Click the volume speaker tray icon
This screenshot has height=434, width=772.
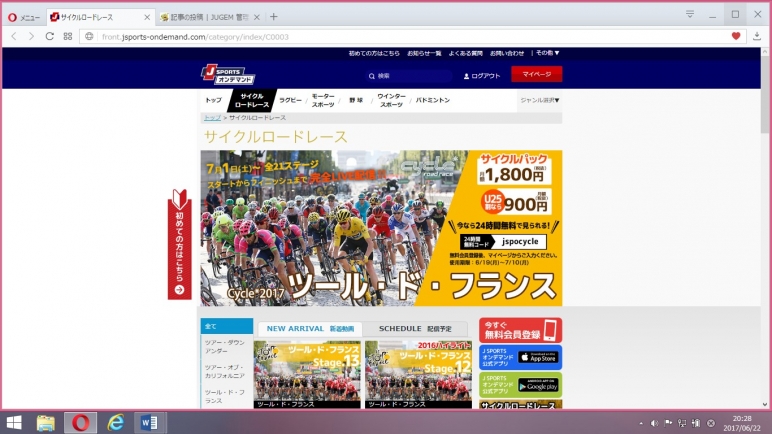click(654, 423)
